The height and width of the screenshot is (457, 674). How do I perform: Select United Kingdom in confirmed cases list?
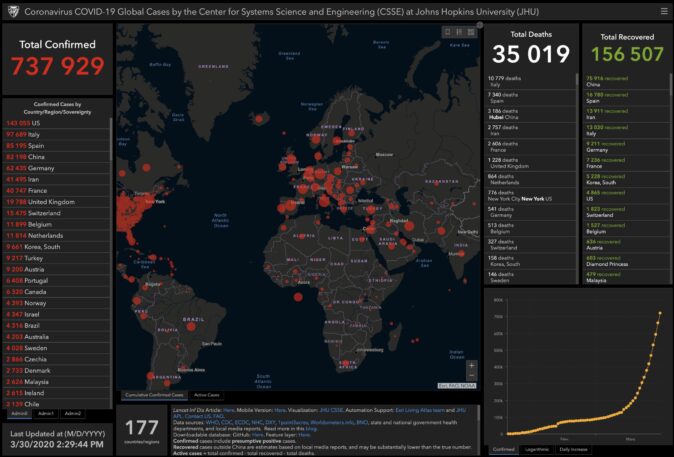(56, 202)
